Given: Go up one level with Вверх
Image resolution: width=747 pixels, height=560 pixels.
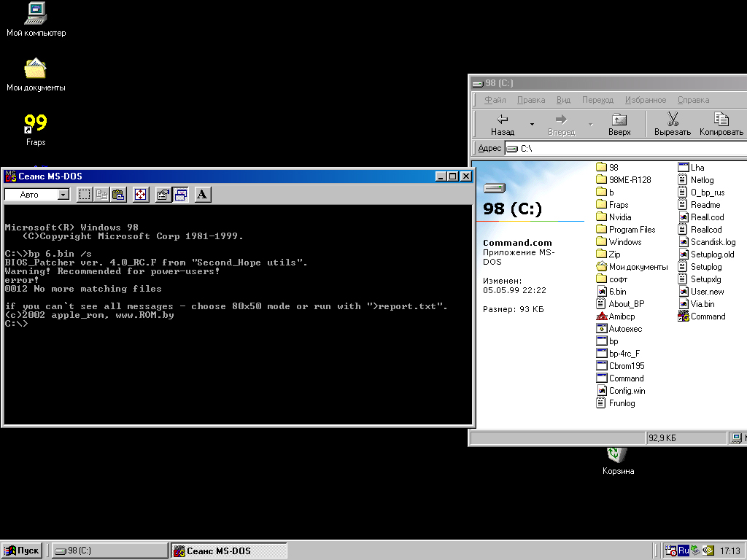Looking at the screenshot, I should (619, 124).
